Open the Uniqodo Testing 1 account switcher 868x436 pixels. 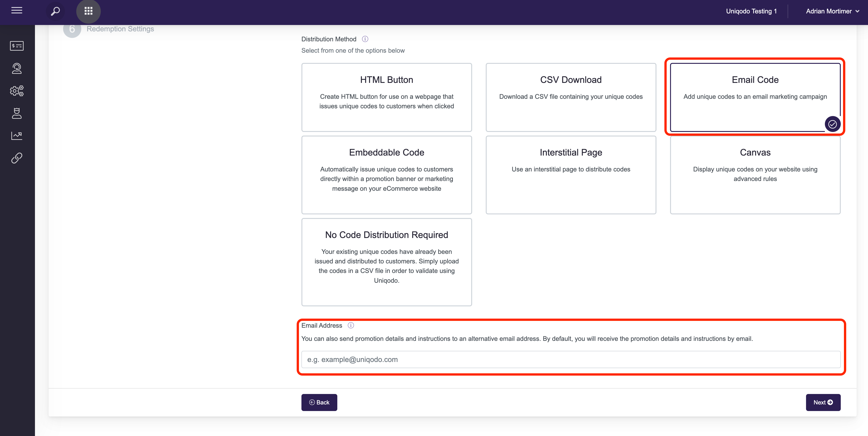(x=751, y=11)
